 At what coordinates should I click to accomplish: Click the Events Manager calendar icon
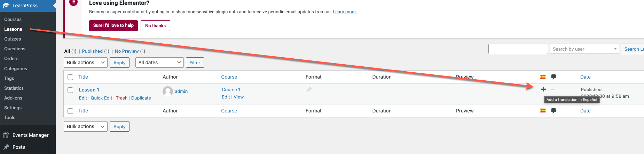6,135
